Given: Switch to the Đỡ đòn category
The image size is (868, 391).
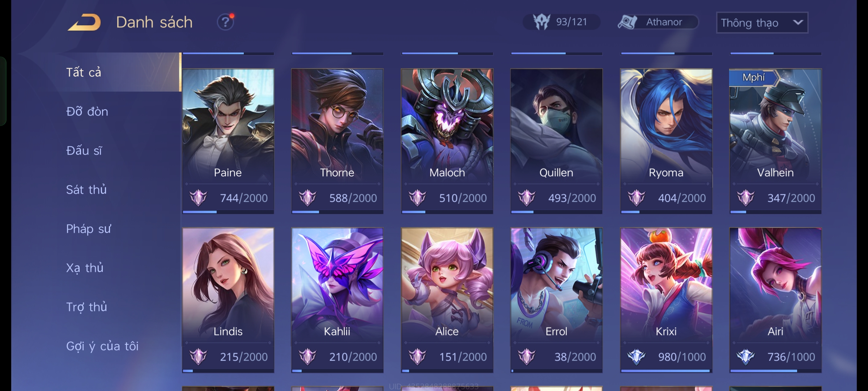Looking at the screenshot, I should [87, 111].
